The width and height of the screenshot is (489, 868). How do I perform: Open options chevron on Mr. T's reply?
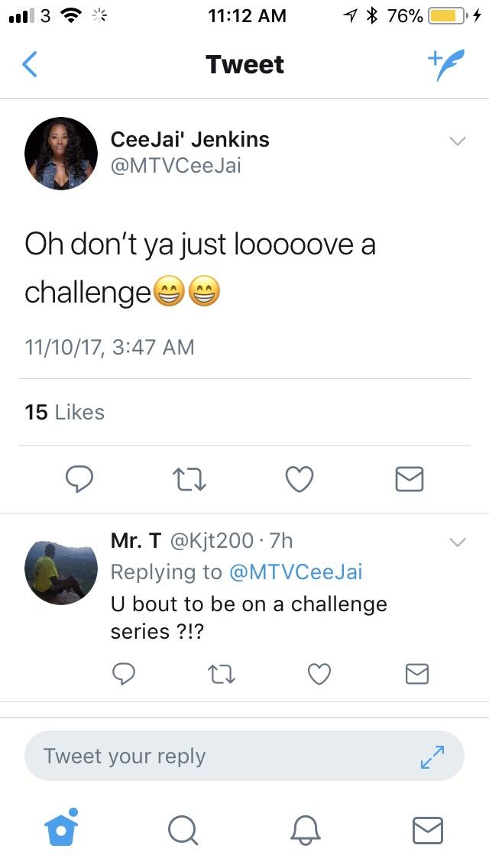pyautogui.click(x=458, y=542)
